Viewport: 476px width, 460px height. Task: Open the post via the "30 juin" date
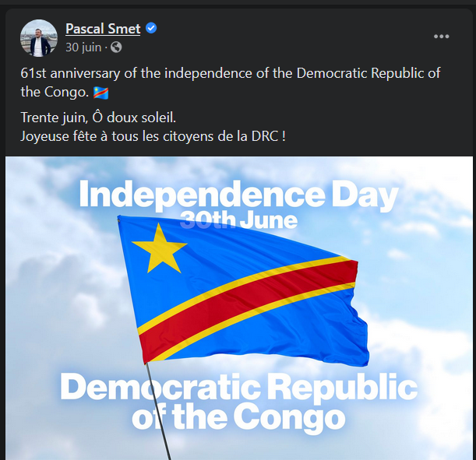point(83,47)
